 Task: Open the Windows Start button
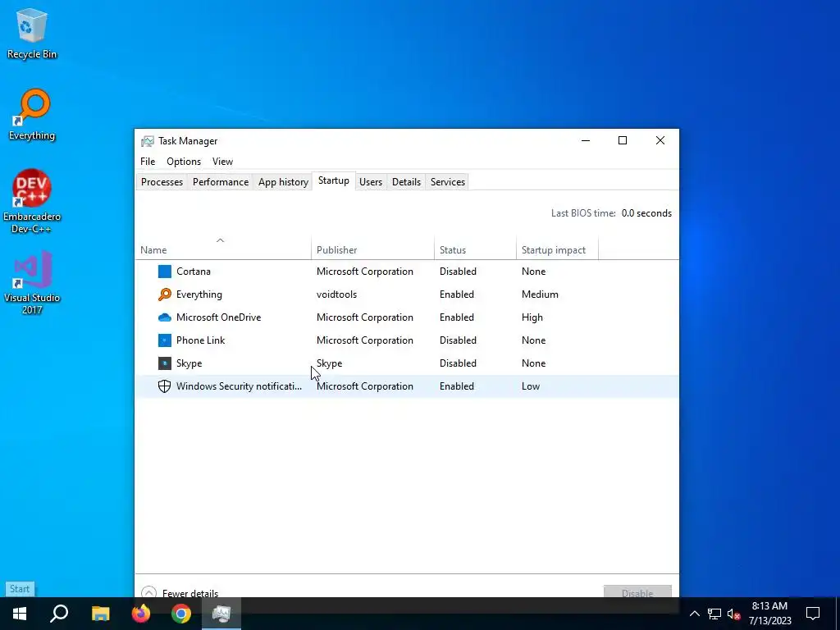coord(20,614)
